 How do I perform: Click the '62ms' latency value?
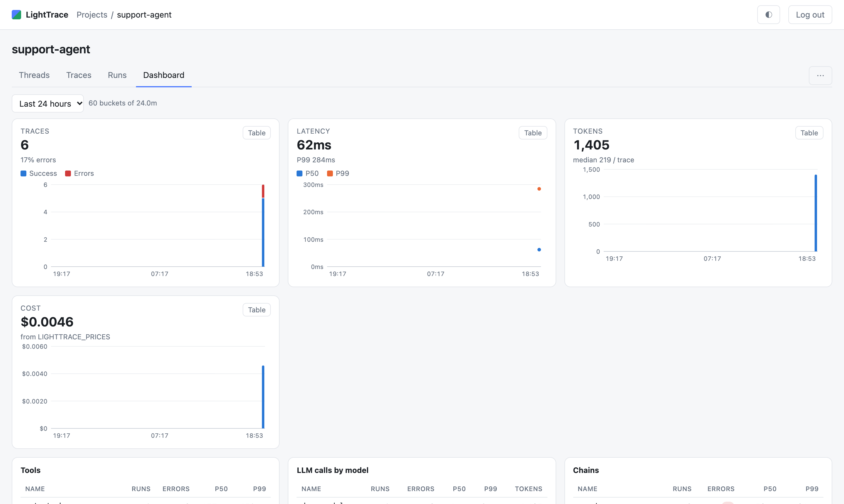[314, 145]
